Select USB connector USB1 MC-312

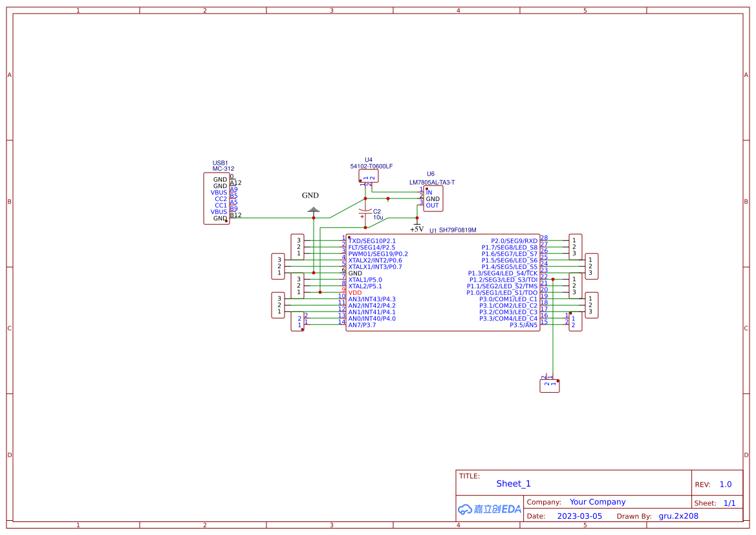217,198
